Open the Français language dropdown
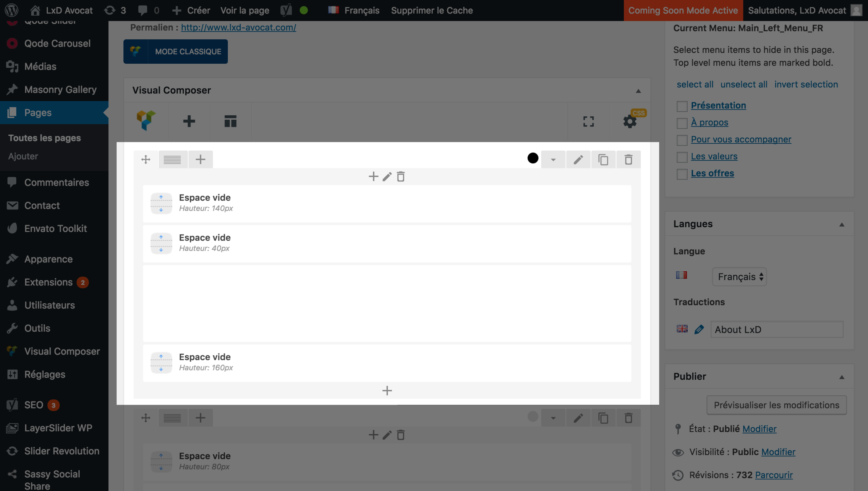The image size is (868, 491). tap(739, 277)
